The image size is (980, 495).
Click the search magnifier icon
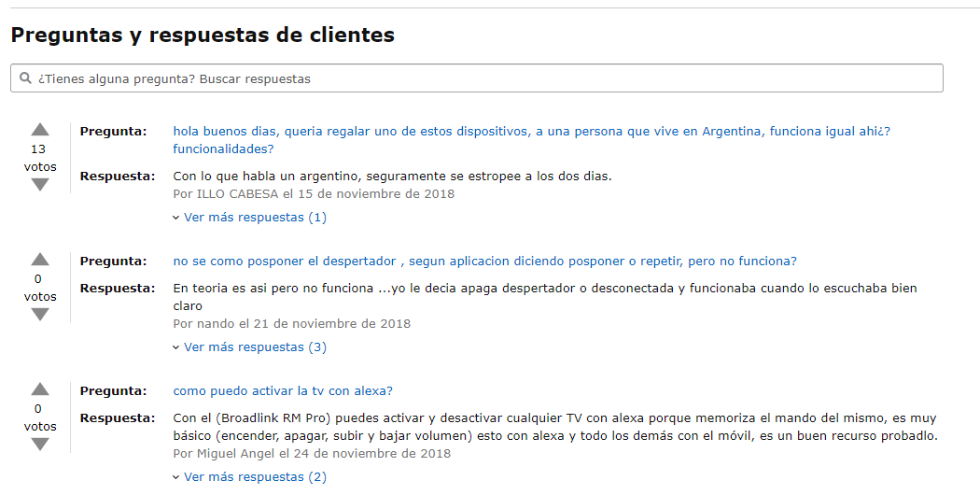pyautogui.click(x=25, y=78)
